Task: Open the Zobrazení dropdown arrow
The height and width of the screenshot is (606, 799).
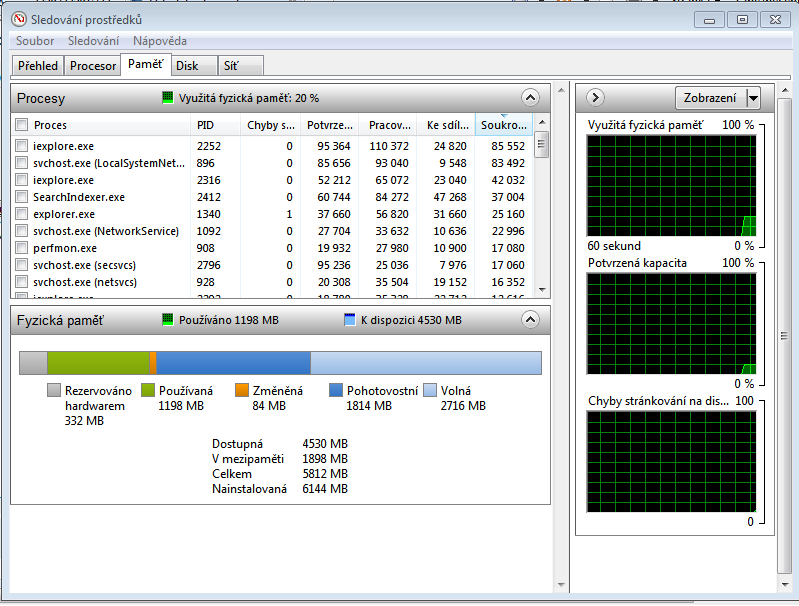Action: click(x=753, y=98)
